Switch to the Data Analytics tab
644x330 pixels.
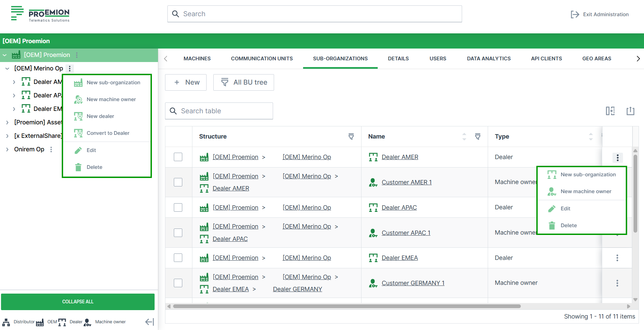coord(488,59)
